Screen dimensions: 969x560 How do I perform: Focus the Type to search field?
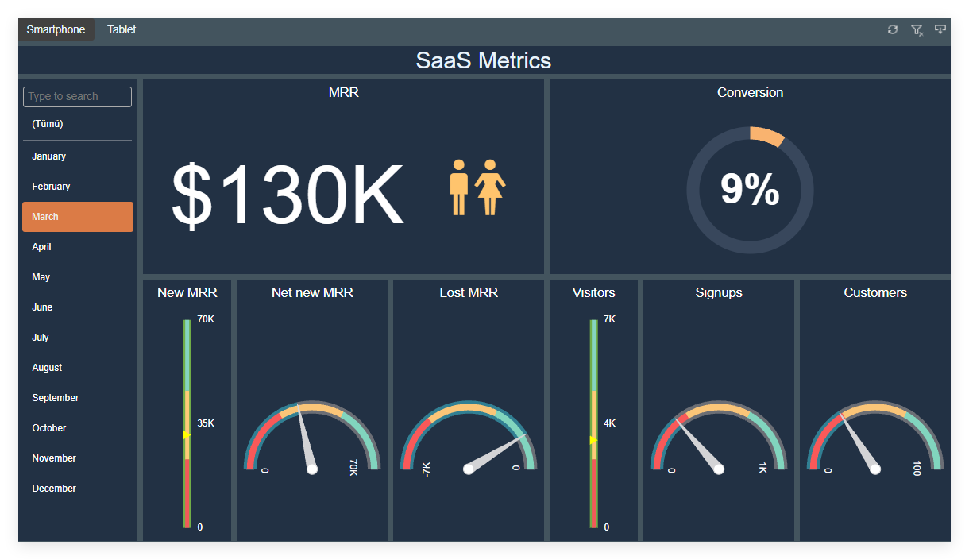point(77,97)
